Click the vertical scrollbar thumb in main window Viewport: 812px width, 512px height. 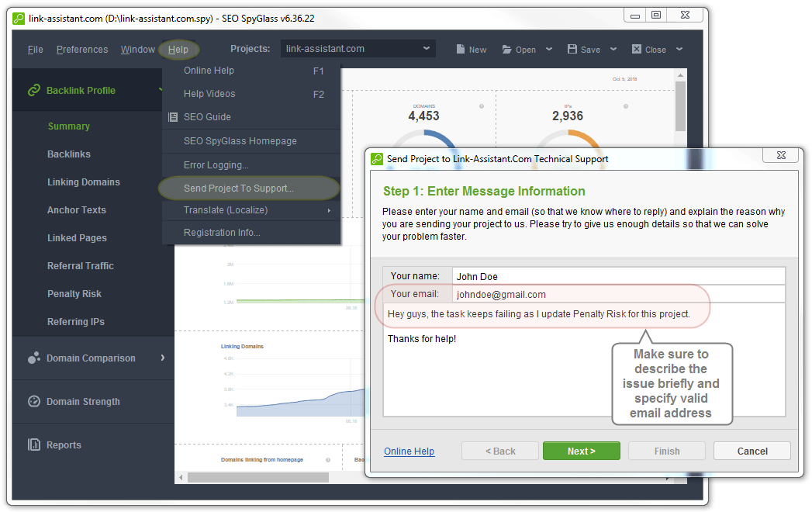point(680,106)
